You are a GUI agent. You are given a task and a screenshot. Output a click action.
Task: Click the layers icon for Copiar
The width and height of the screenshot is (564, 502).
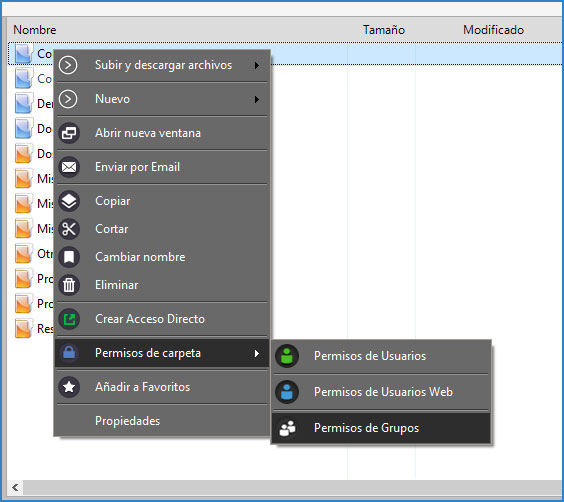tap(69, 201)
